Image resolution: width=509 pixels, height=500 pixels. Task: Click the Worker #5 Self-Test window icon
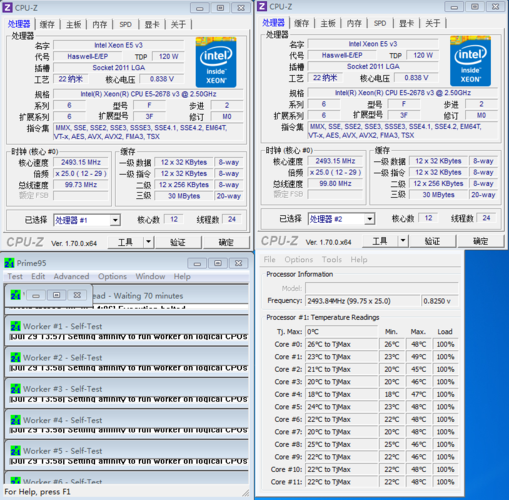(15, 451)
